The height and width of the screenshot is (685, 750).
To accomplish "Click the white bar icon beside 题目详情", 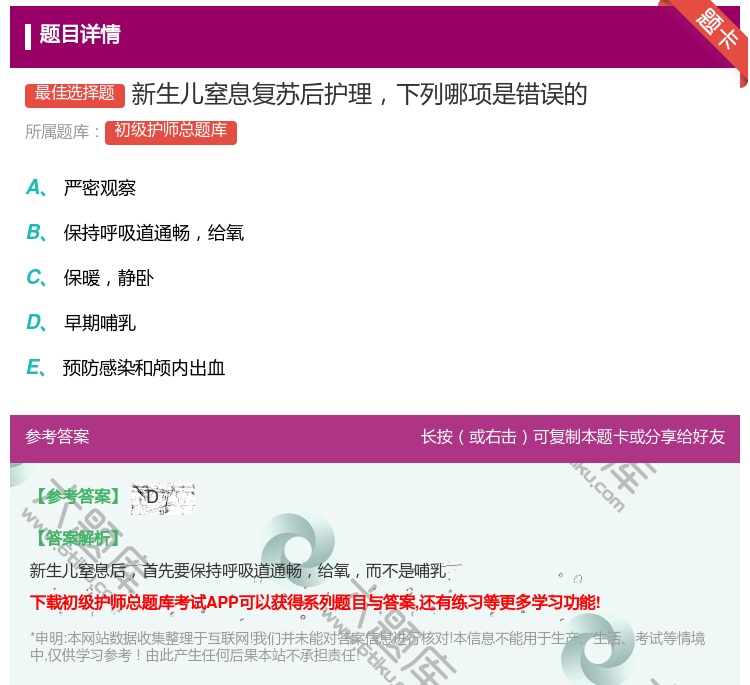I will (x=28, y=35).
